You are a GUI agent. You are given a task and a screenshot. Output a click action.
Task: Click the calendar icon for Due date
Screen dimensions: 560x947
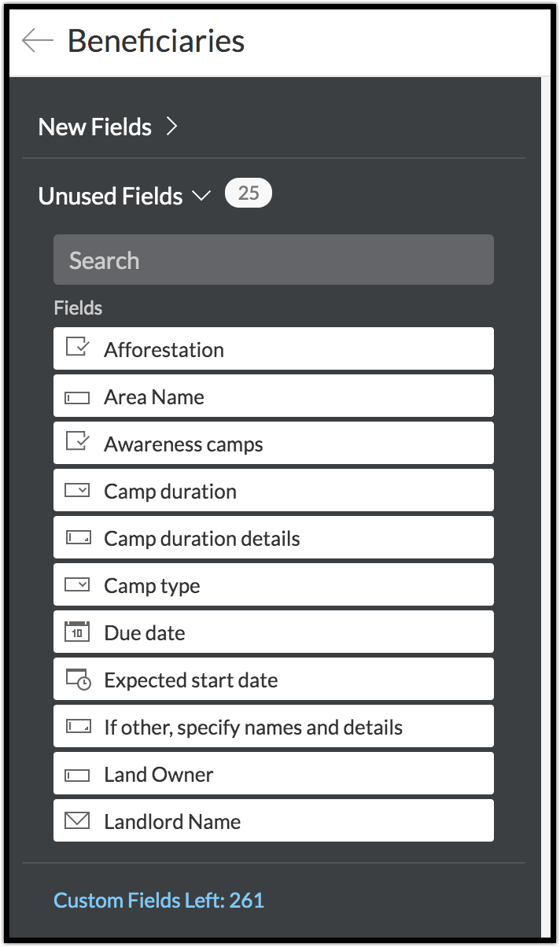[77, 632]
